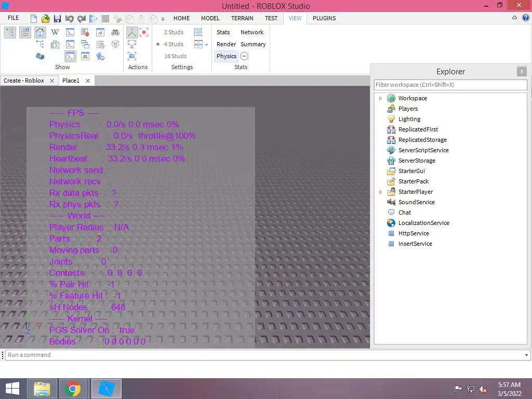The height and width of the screenshot is (399, 532).
Task: Click the Open file folder icon
Action: point(46,18)
